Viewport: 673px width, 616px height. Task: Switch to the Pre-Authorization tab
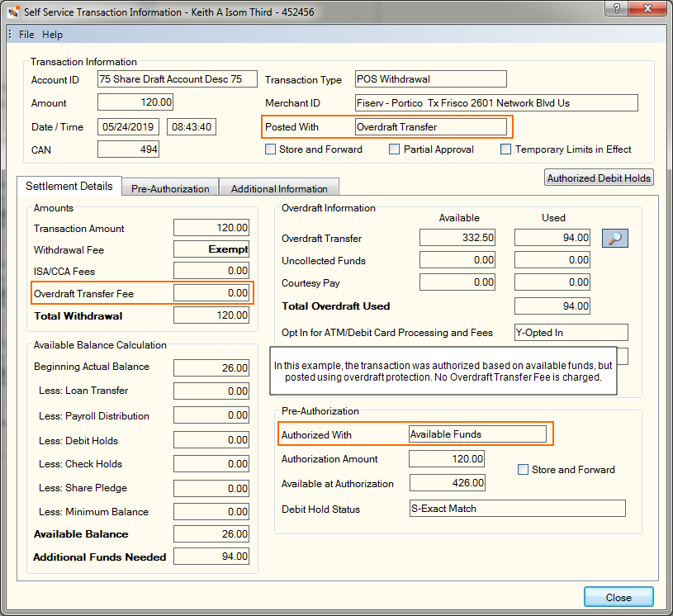tap(170, 188)
